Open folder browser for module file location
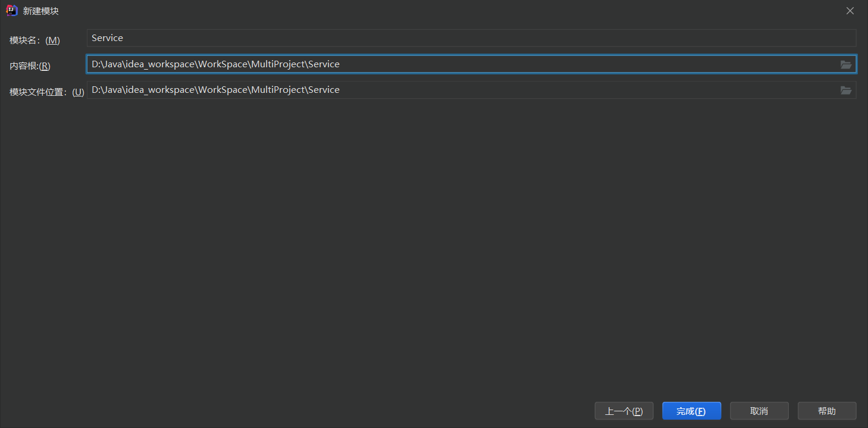Viewport: 868px width, 428px height. click(845, 90)
